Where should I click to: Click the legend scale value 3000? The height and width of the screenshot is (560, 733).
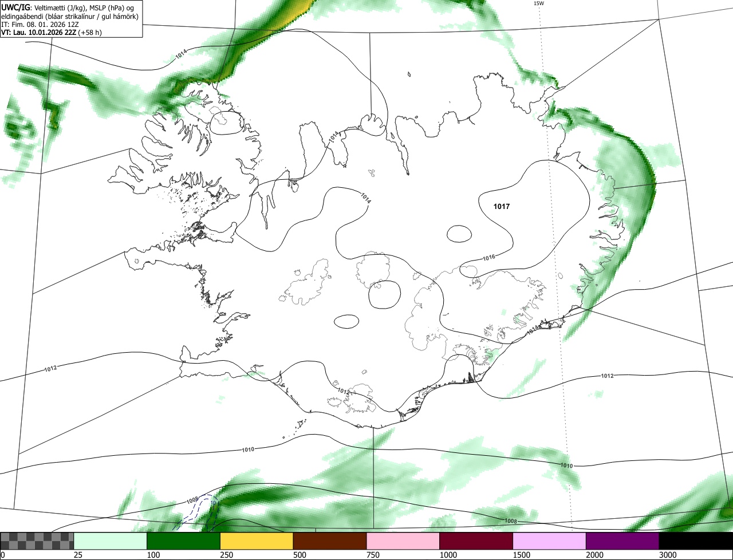click(x=668, y=555)
